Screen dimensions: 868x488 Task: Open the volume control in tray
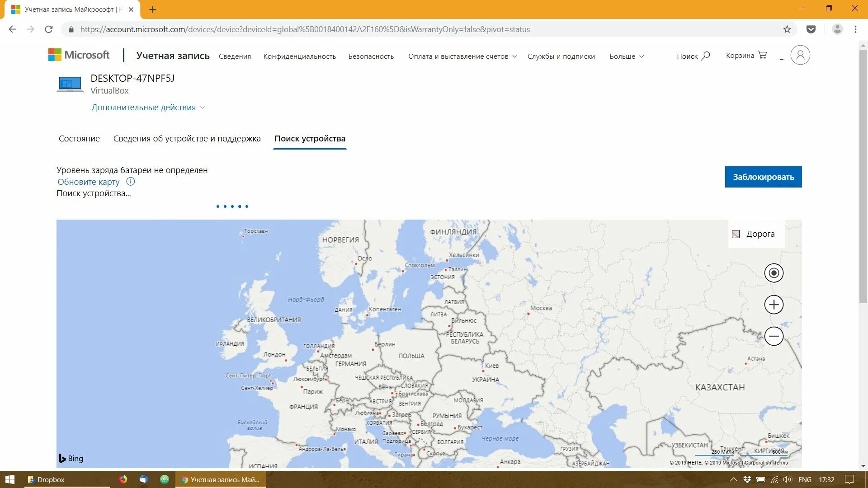click(788, 479)
